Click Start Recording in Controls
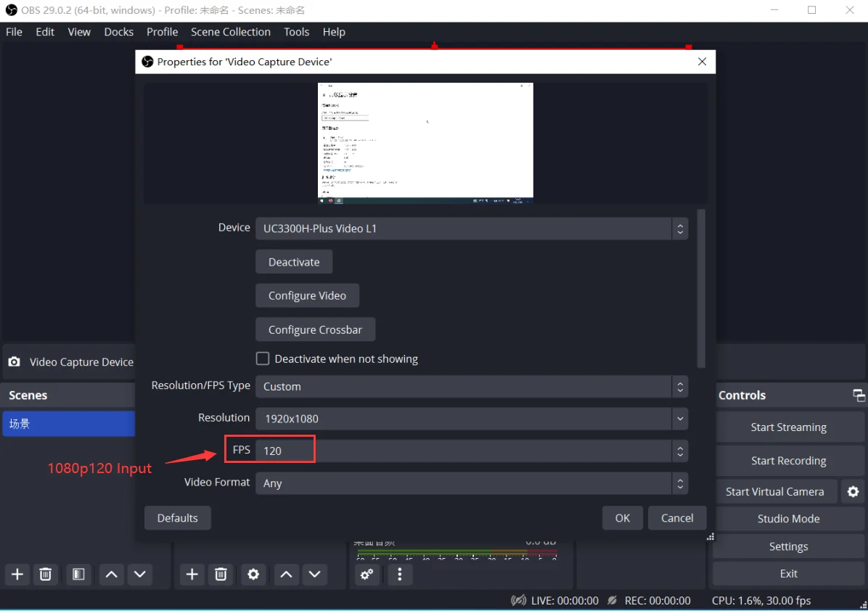This screenshot has height=611, width=868. [x=788, y=461]
